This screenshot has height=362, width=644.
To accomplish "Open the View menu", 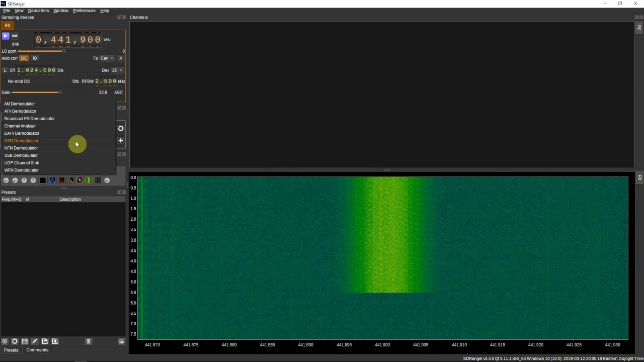I will (x=19, y=11).
